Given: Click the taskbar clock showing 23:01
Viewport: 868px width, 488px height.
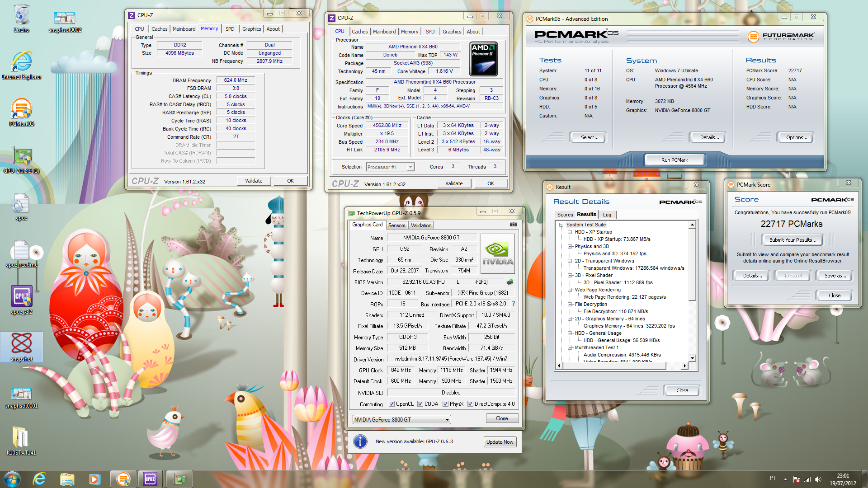Looking at the screenshot, I should [x=843, y=479].
